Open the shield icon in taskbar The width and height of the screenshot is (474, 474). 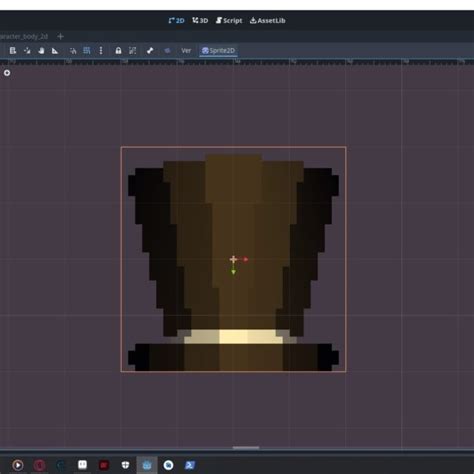[125, 465]
